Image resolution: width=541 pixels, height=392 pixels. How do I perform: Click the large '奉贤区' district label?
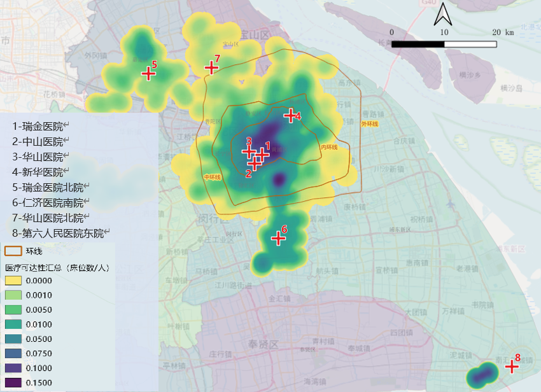tap(263, 344)
